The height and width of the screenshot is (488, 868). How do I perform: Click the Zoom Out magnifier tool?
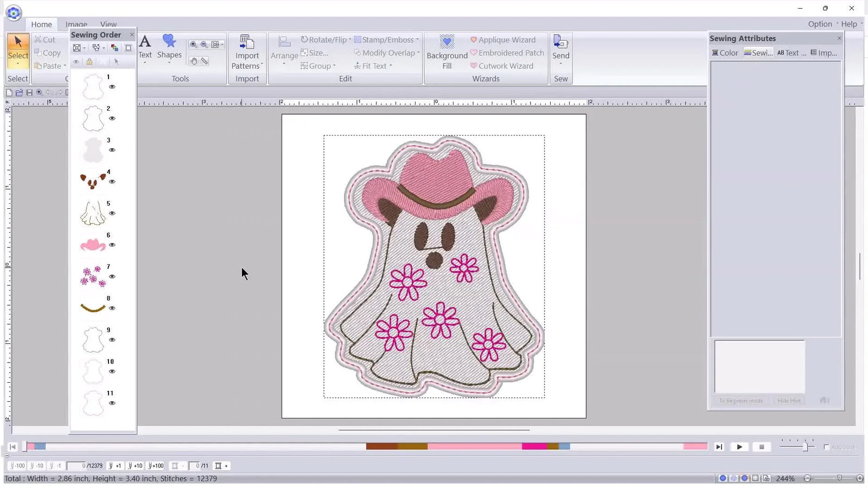point(204,44)
